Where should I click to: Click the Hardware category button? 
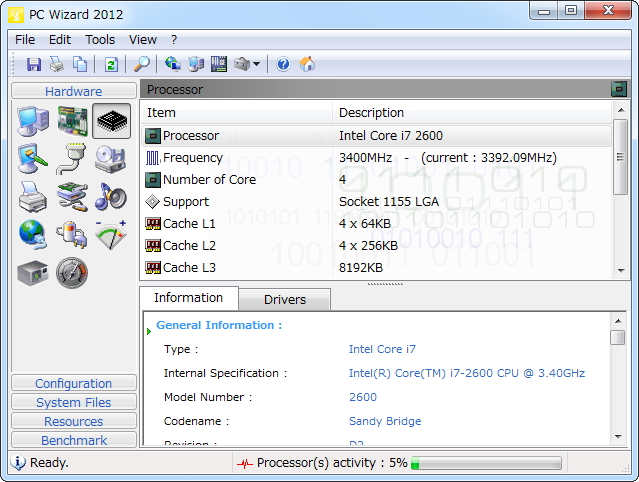pos(74,91)
